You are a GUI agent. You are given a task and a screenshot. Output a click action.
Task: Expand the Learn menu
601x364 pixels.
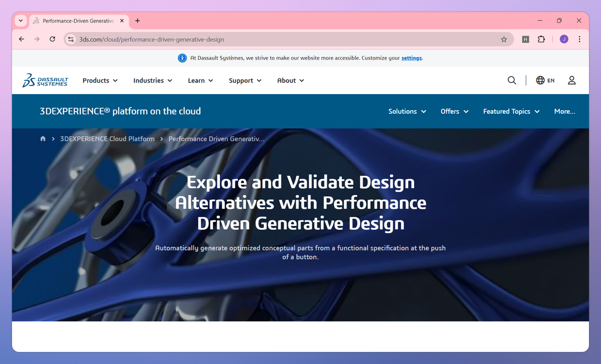coord(200,80)
